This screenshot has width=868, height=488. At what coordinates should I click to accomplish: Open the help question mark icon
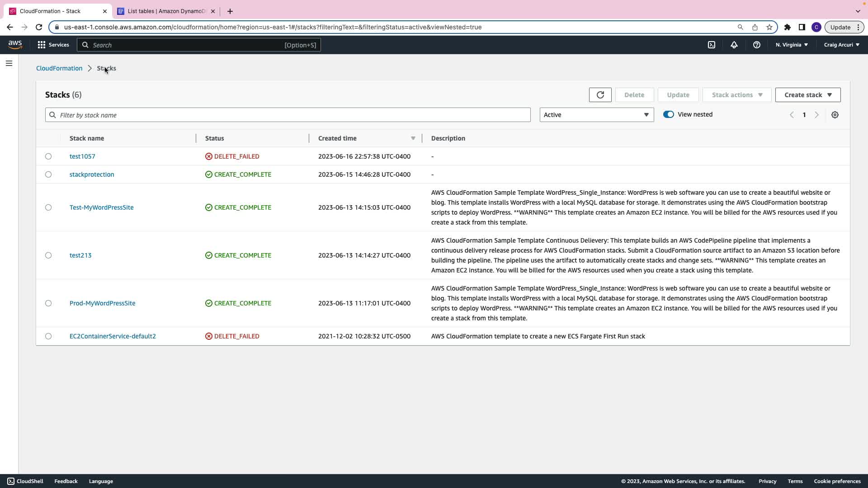click(x=756, y=45)
